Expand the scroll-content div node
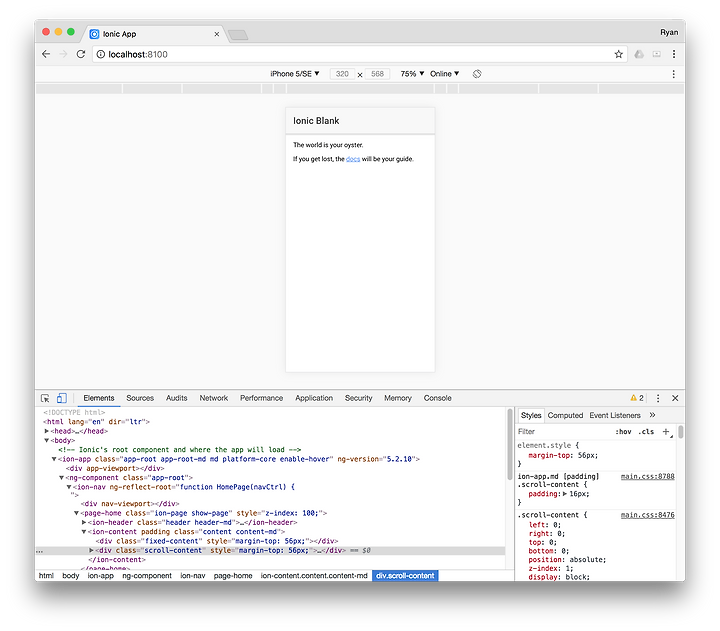This screenshot has width=720, height=631. [x=91, y=550]
